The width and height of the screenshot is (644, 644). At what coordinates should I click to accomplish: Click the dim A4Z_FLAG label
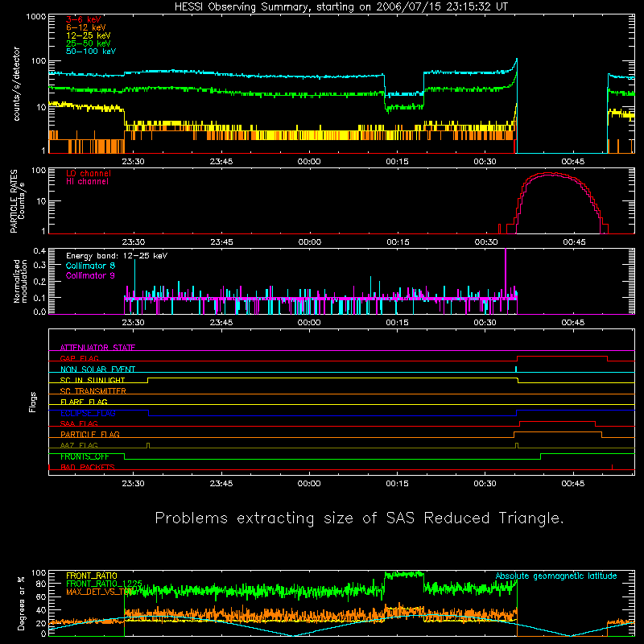[x=79, y=445]
